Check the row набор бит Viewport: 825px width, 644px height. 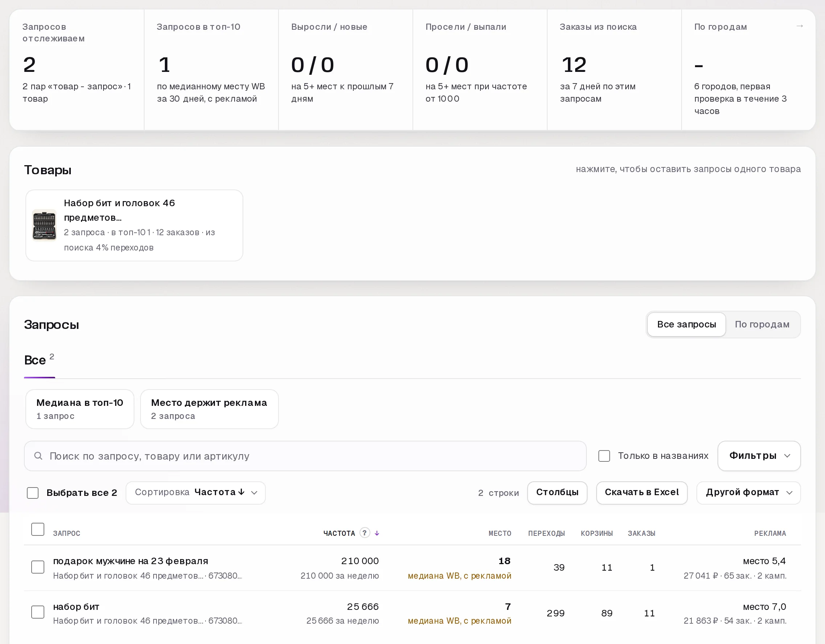click(x=38, y=612)
